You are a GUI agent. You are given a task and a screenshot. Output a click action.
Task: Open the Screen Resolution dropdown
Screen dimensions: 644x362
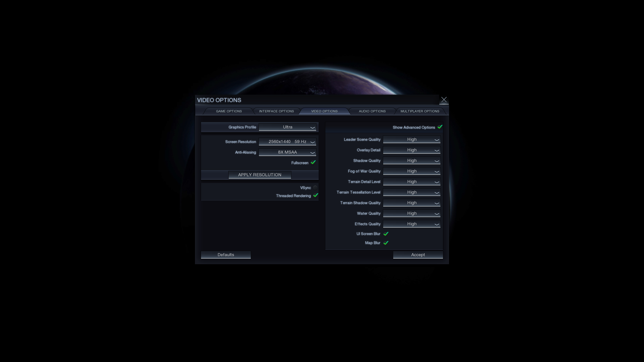pos(287,142)
